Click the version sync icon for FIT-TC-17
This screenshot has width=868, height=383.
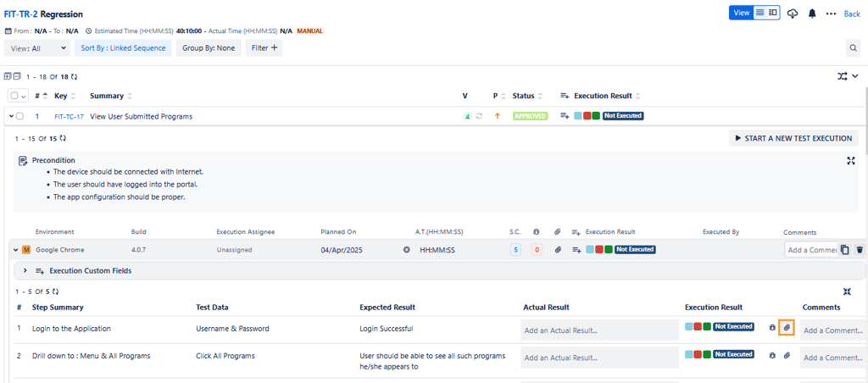[480, 116]
